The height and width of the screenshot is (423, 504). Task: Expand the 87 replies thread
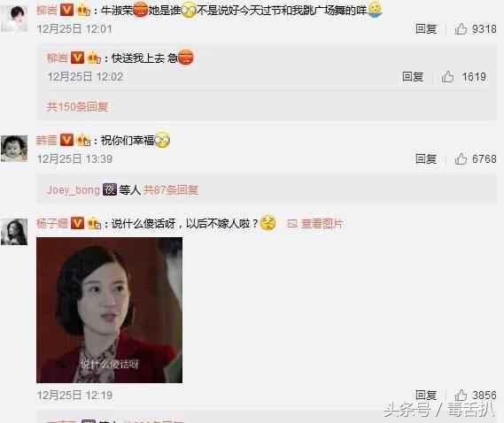point(170,190)
